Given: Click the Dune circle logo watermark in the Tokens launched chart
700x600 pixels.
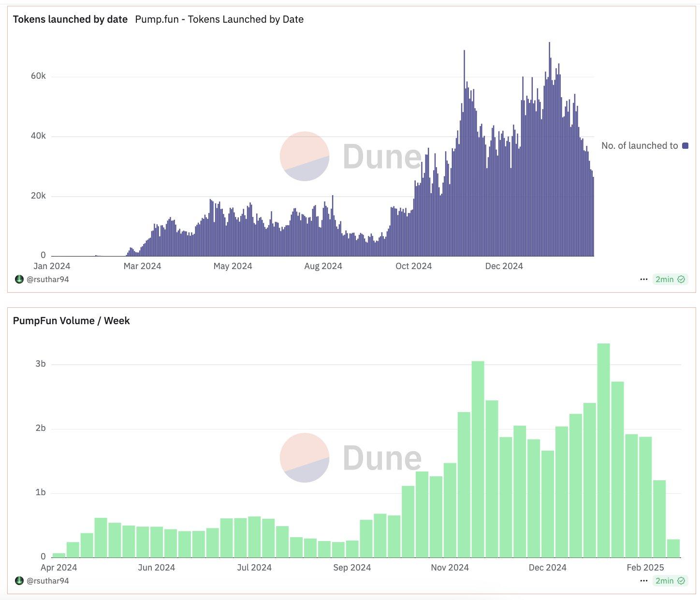Looking at the screenshot, I should [305, 157].
